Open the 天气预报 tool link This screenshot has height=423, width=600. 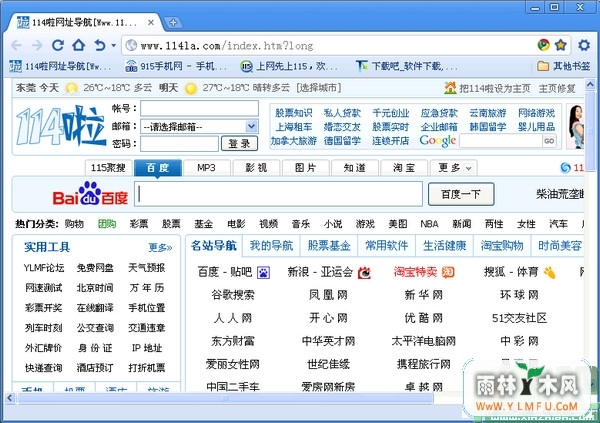[147, 268]
